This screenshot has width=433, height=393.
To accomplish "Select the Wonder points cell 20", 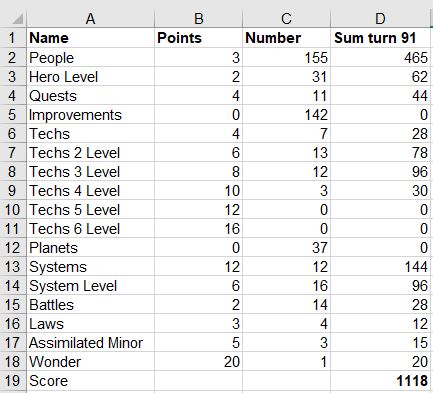I will tap(199, 362).
